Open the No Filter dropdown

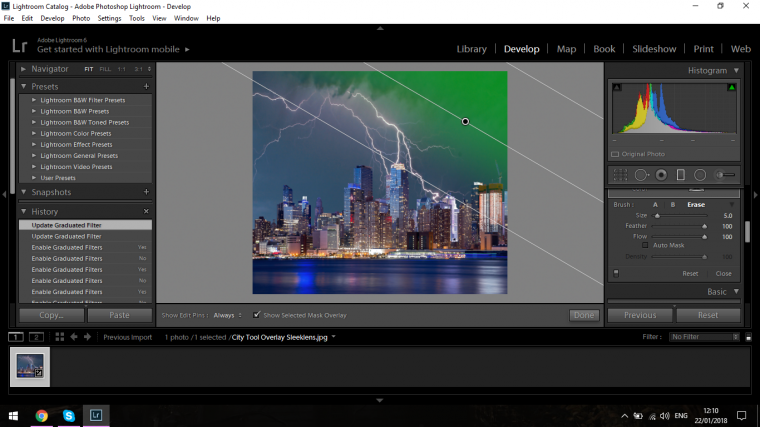click(x=704, y=337)
